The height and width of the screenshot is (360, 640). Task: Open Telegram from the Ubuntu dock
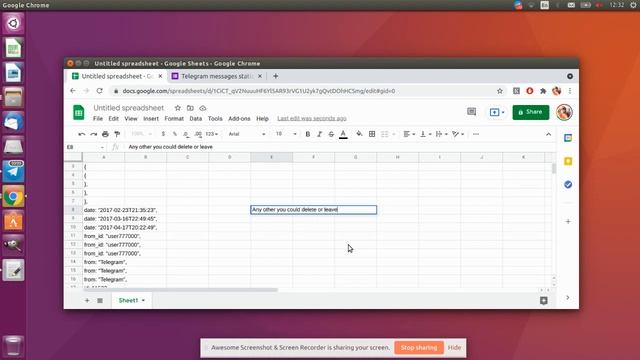[x=13, y=171]
